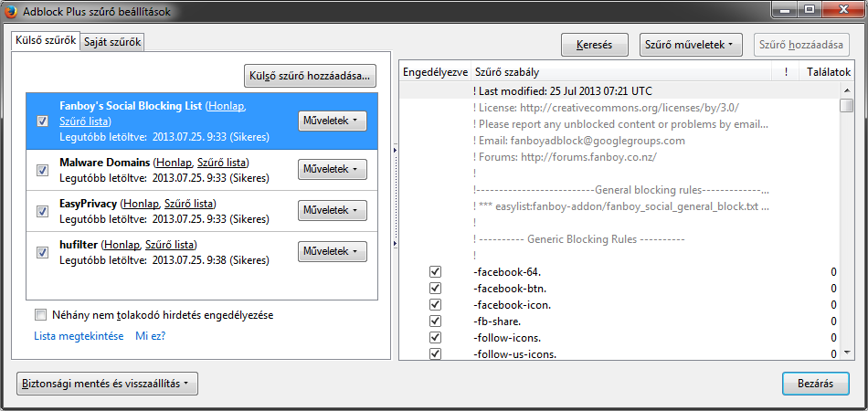Click the Firefox icon in title bar
Viewport: 868px width, 411px height.
coord(11,10)
